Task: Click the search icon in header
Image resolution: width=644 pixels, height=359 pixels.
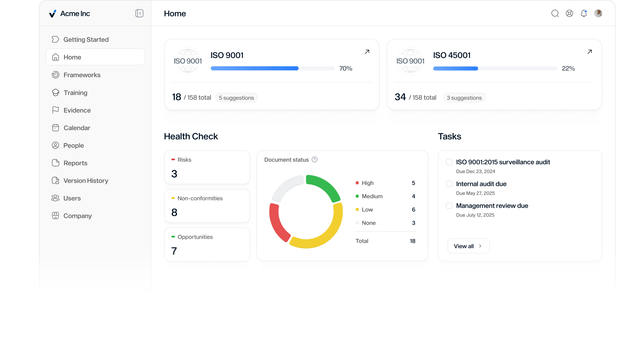Action: pyautogui.click(x=555, y=13)
